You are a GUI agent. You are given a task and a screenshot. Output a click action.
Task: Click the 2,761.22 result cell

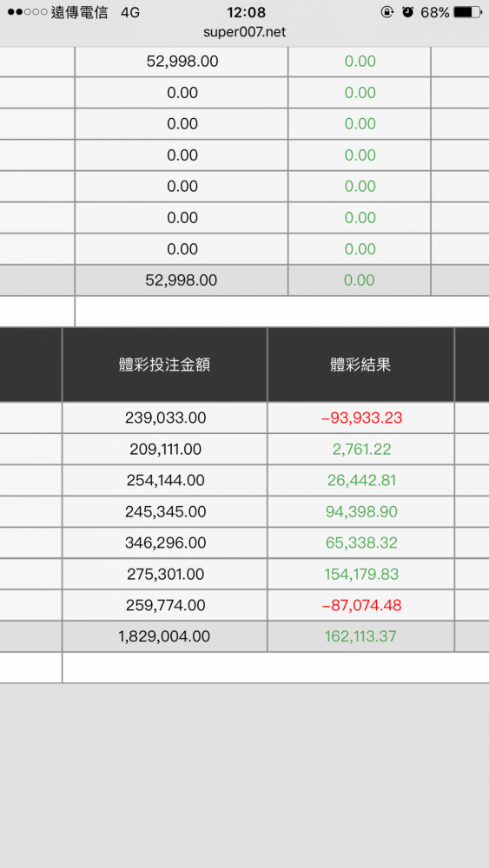pos(361,449)
